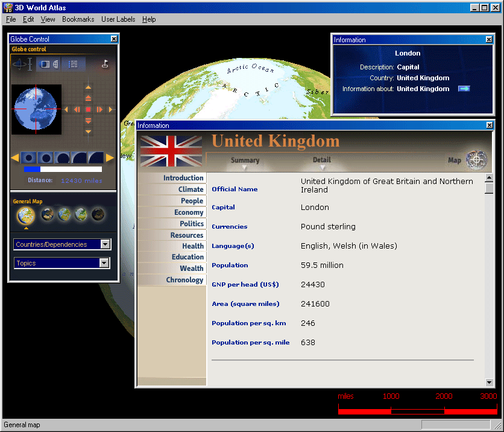Click the blue arrow beside Information about

464,89
